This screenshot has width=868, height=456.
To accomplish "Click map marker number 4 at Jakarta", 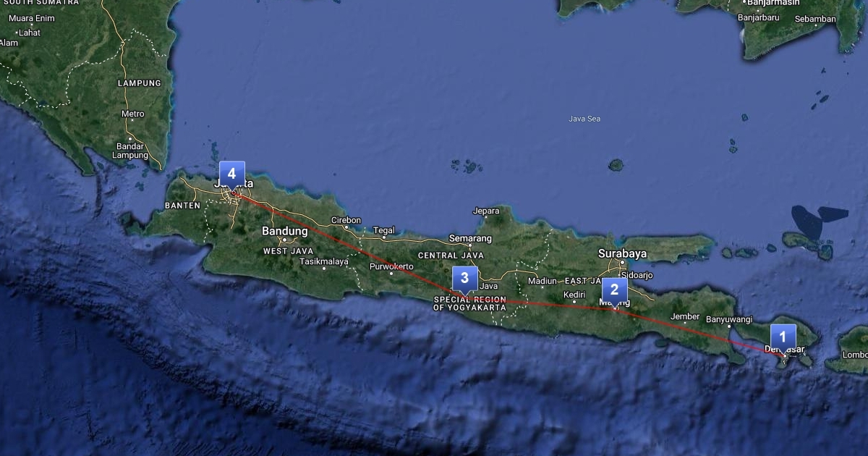I will [231, 174].
